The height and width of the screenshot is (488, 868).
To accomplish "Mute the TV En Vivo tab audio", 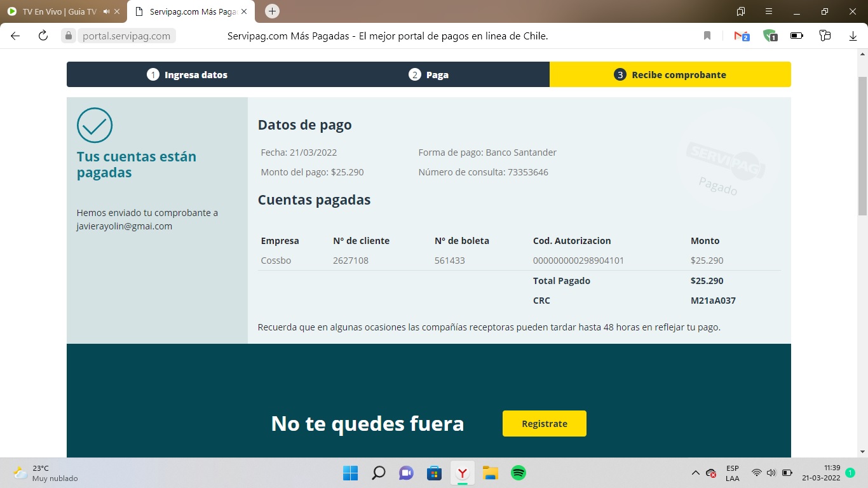I will click(106, 11).
